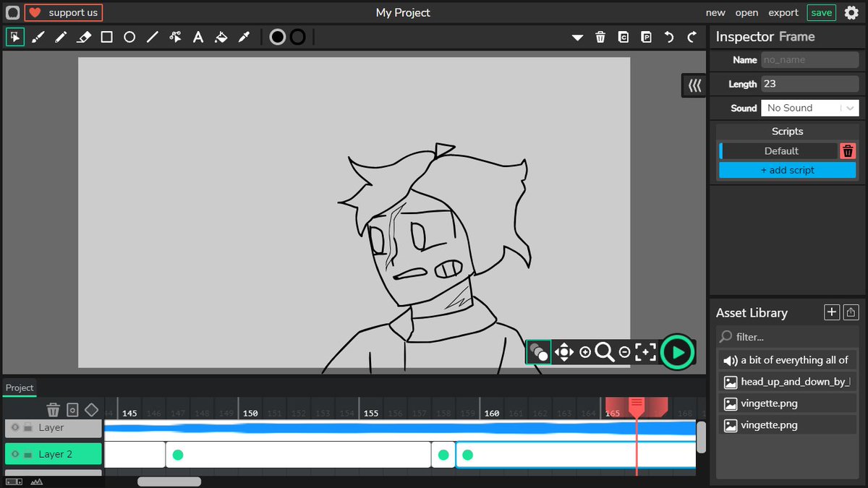Select the head_up_and_down image asset

click(788, 382)
